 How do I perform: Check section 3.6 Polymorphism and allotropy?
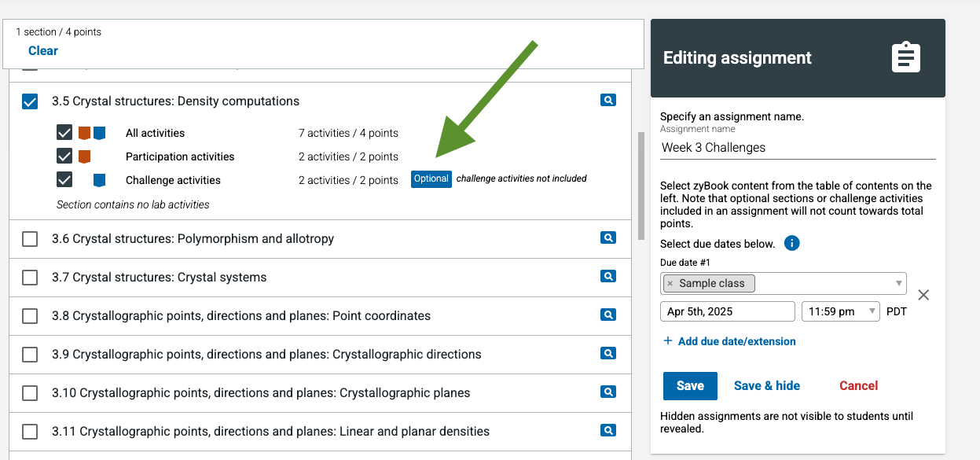(x=30, y=239)
